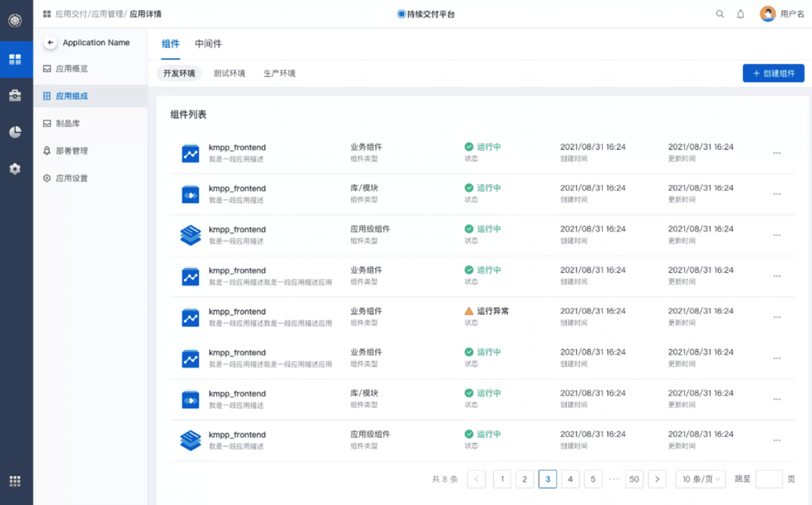The width and height of the screenshot is (812, 505).
Task: Switch to the 中间件 tab
Action: [208, 44]
